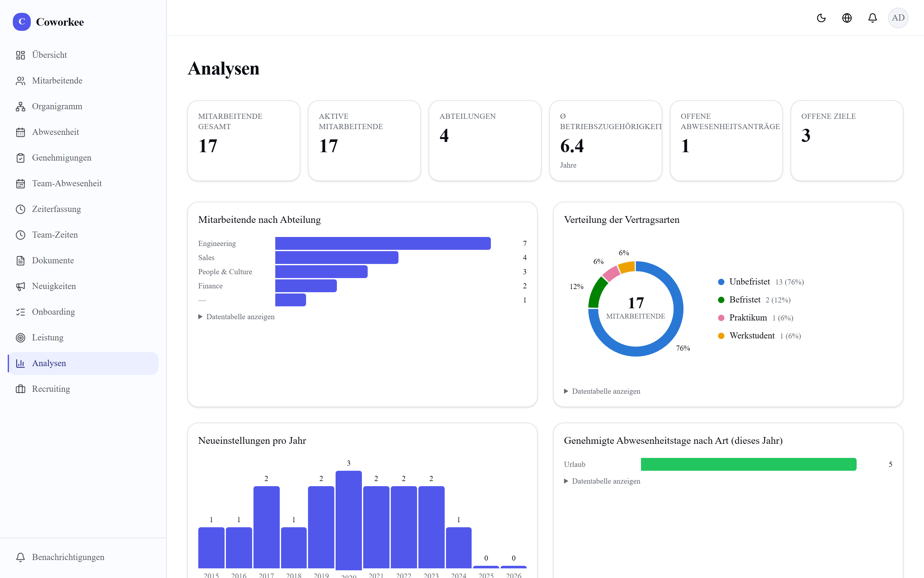
Task: Click the green Befristet legend dot
Action: click(x=721, y=300)
